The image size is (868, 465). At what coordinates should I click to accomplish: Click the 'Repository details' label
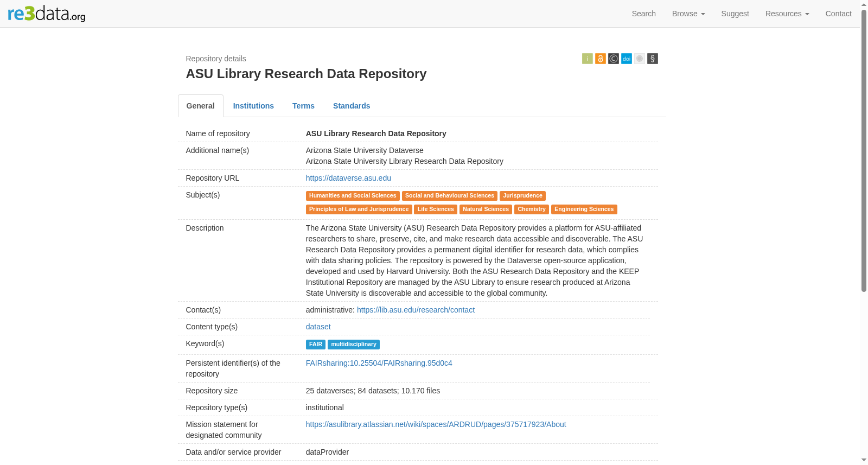[x=216, y=59]
